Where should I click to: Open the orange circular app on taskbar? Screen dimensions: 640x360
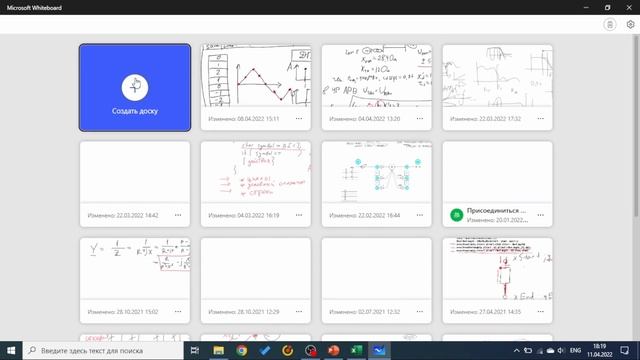click(287, 351)
